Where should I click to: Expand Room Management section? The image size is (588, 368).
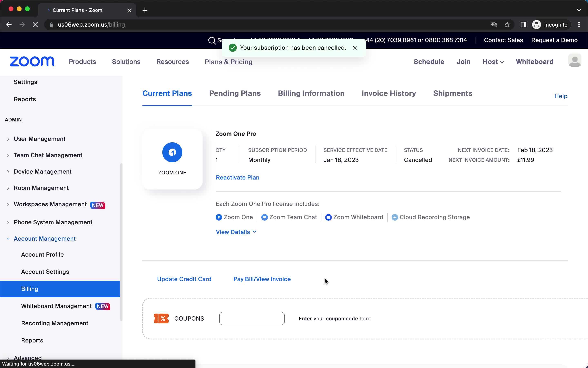8,188
